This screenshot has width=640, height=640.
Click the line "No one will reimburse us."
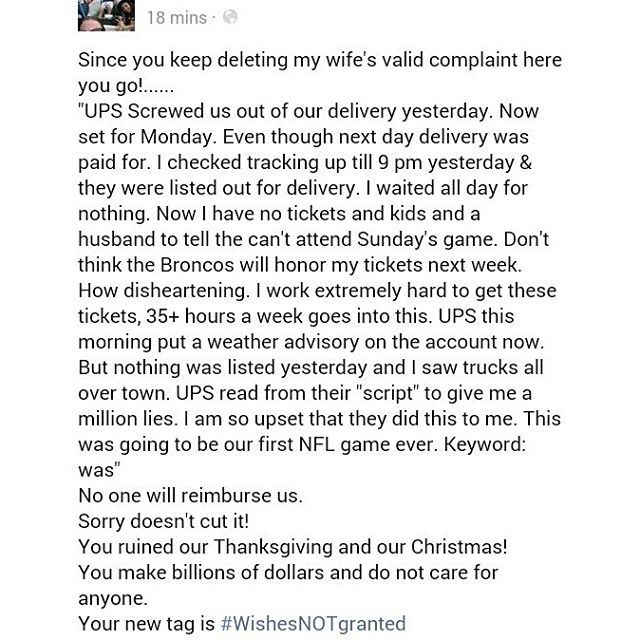click(190, 496)
